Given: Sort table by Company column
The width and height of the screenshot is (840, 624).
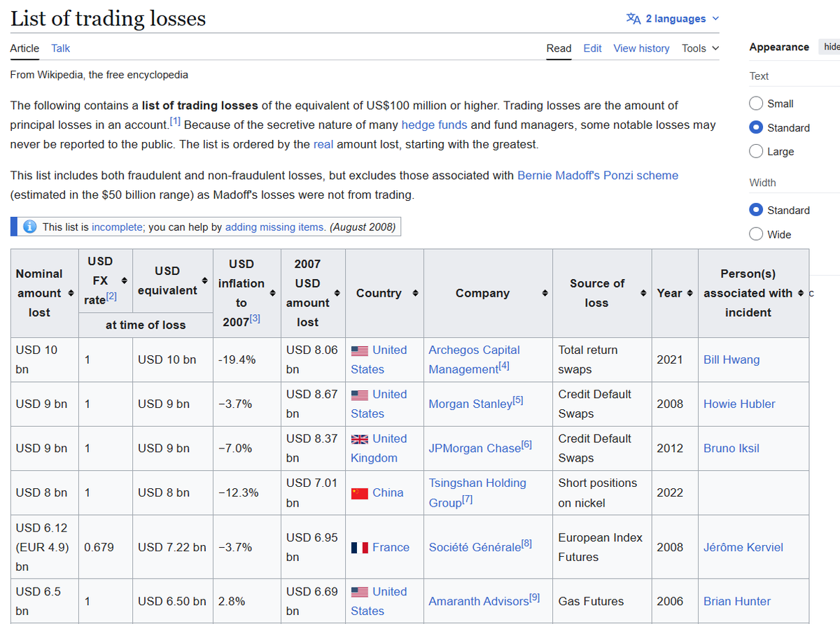Looking at the screenshot, I should pos(545,293).
